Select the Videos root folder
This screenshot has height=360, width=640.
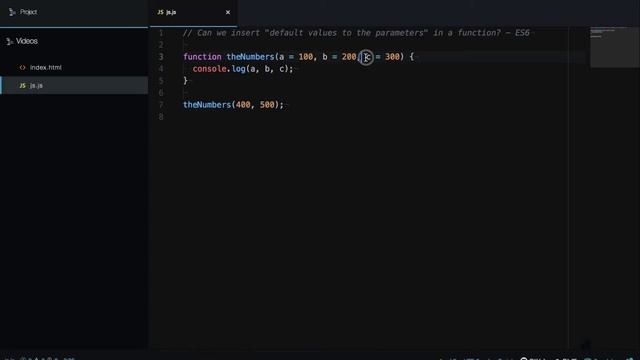point(27,41)
